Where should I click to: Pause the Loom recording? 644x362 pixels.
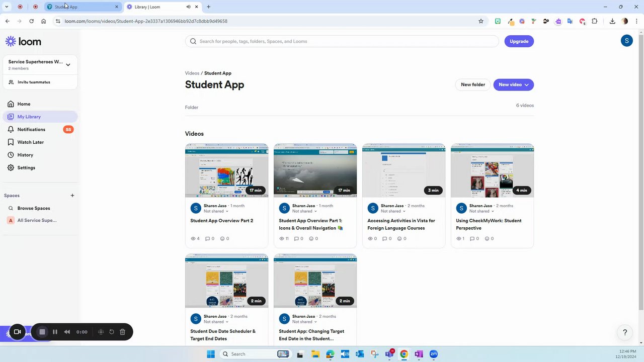pos(55,332)
